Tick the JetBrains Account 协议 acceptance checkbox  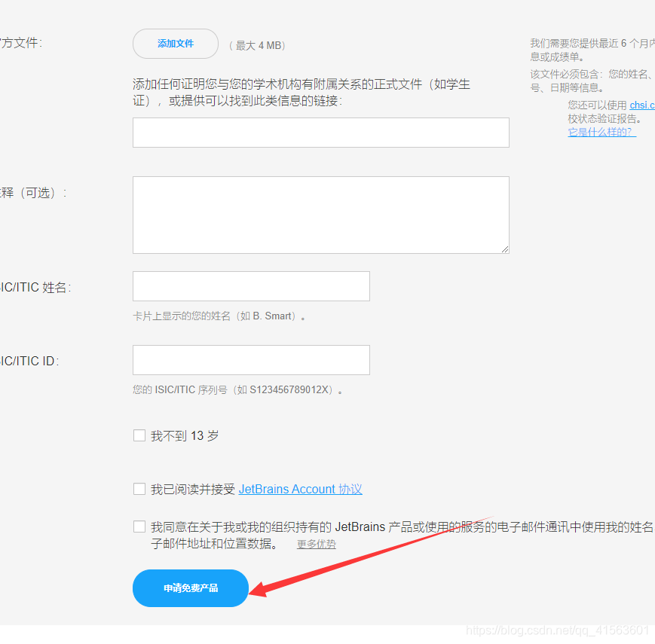139,488
